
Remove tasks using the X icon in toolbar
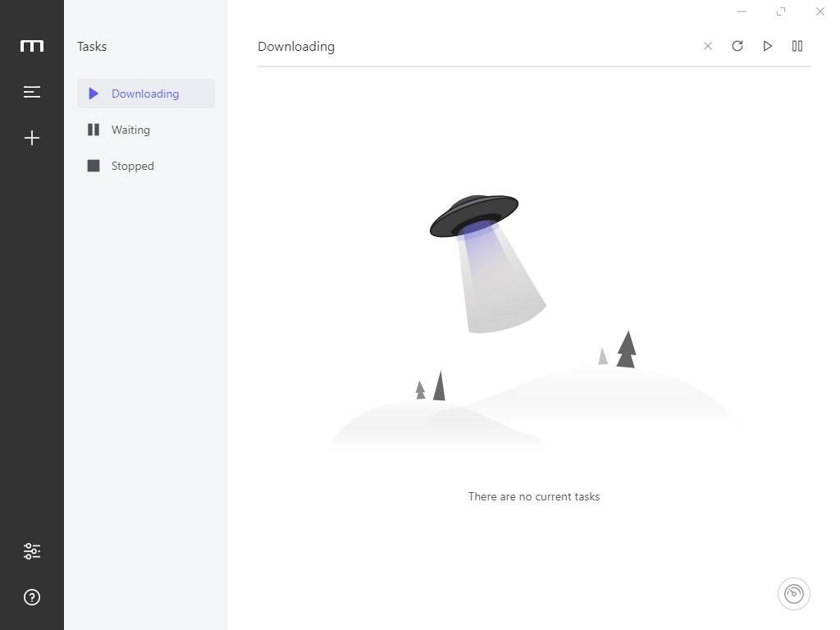coord(707,46)
